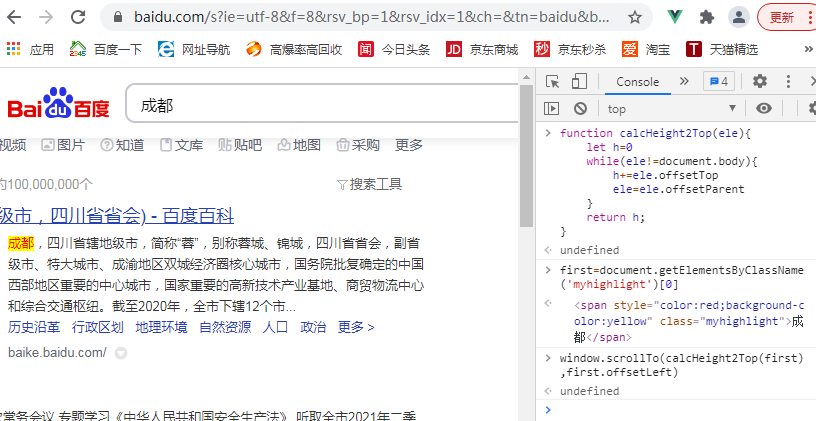Switch to the 图片 search tab
Viewport: 816px width, 421px height.
tap(63, 145)
